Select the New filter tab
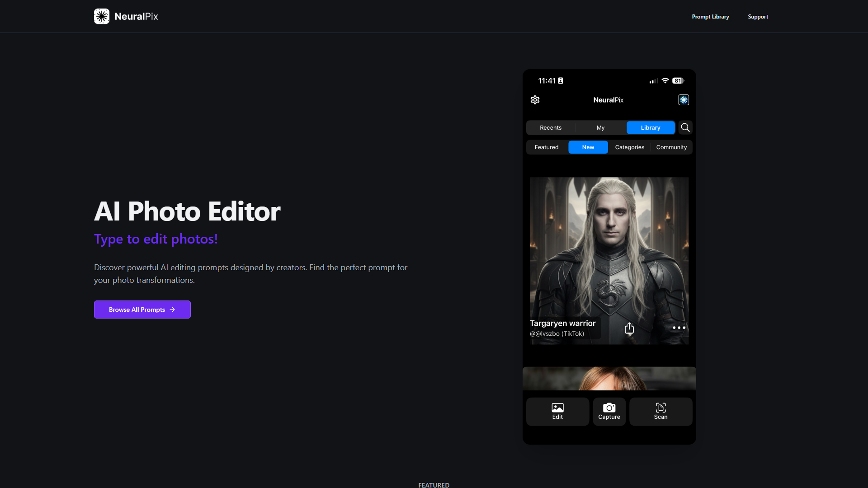Screen dimensions: 868x488 tap(588, 147)
